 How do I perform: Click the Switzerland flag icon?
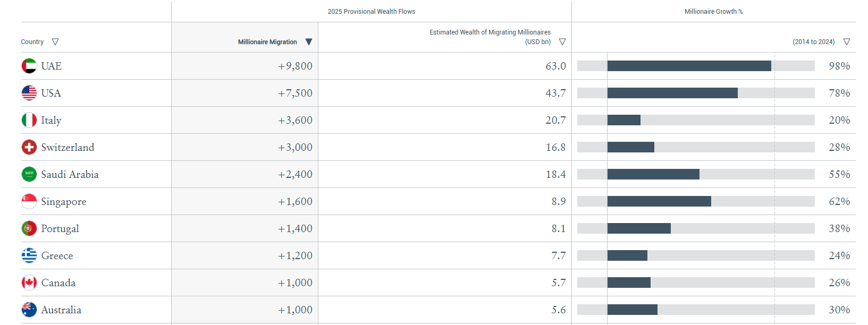tap(29, 147)
